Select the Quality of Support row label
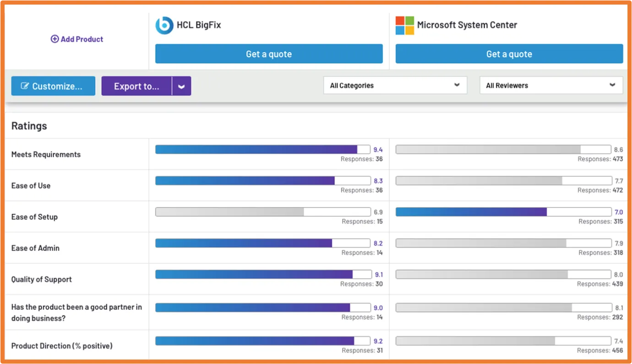632x364 pixels. [41, 279]
